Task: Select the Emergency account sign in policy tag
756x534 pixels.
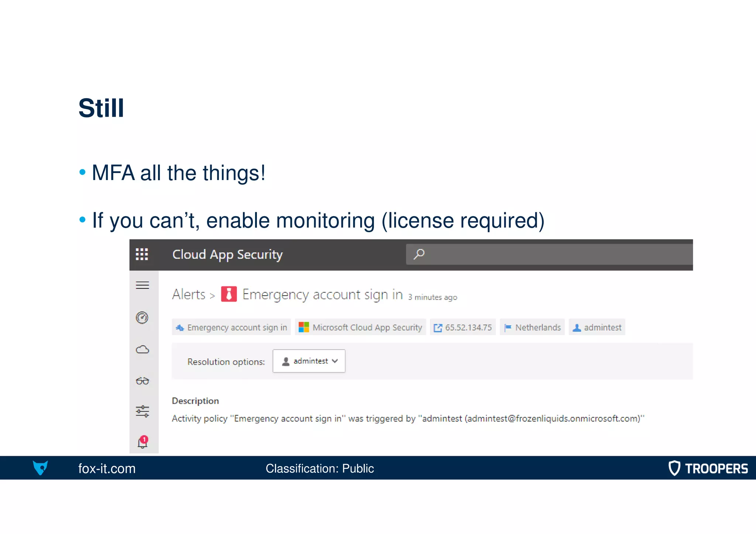Action: [x=231, y=327]
